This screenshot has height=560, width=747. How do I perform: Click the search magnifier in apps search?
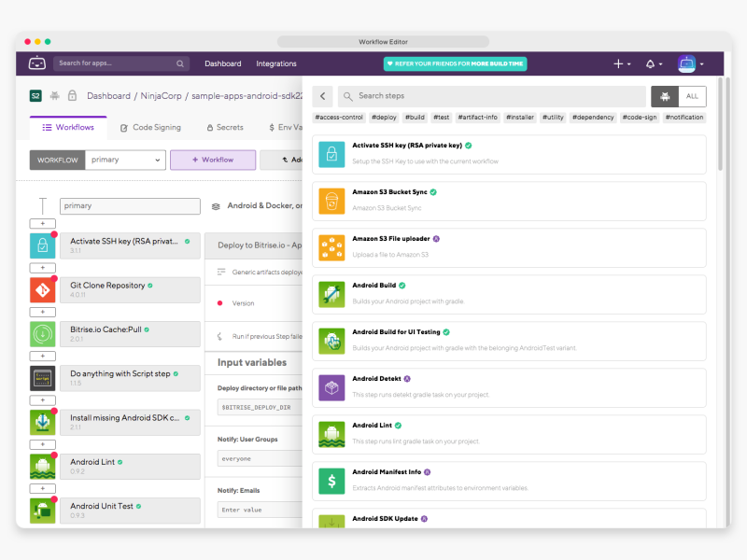coord(179,63)
